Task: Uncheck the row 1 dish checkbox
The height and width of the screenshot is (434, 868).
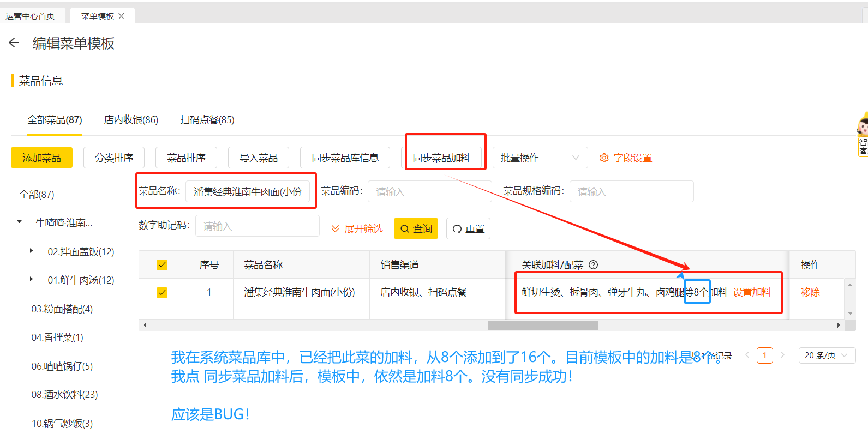Action: 162,293
